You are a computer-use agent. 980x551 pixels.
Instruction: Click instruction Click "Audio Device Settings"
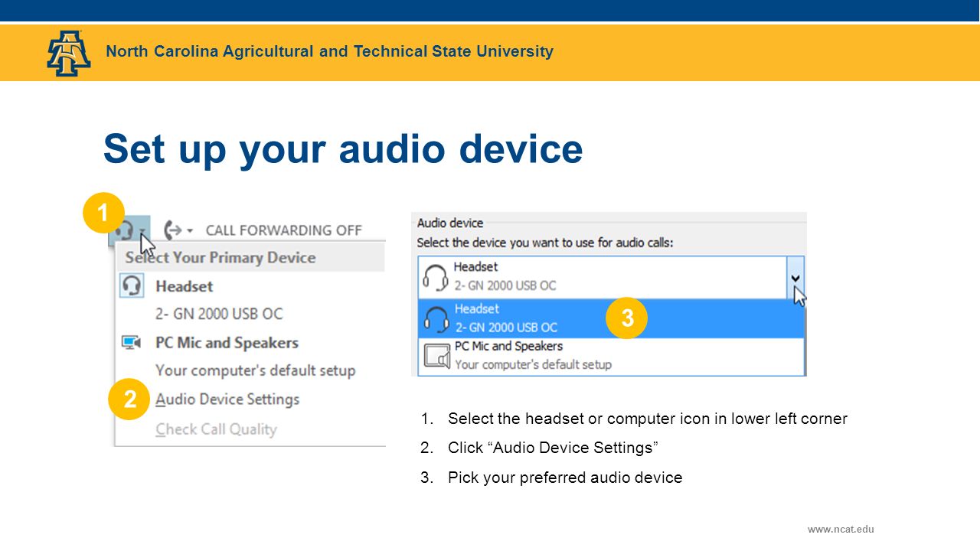coord(554,448)
